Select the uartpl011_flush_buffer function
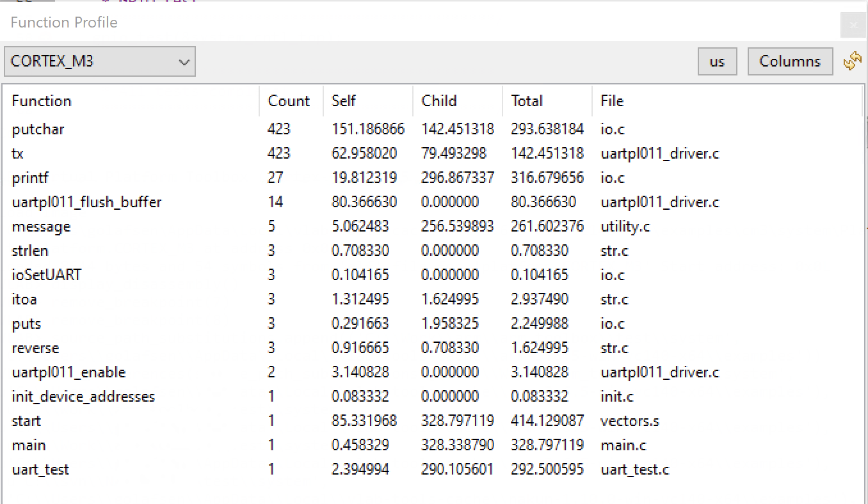The image size is (868, 504). point(433,202)
